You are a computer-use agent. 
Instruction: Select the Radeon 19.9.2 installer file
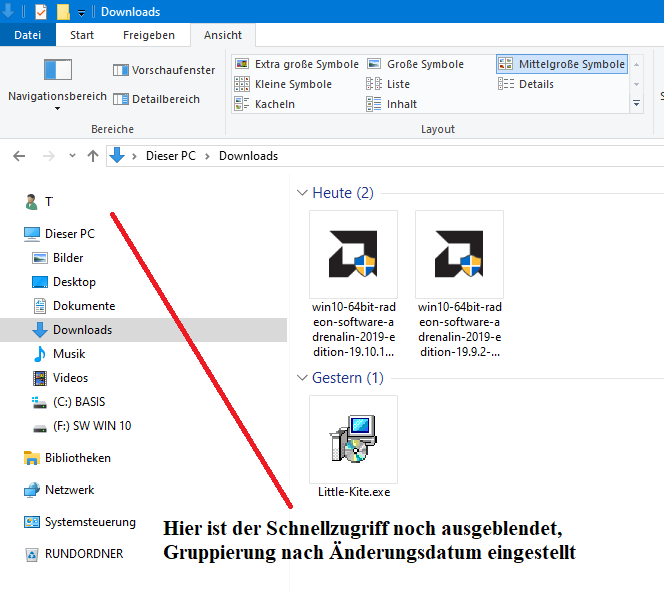(x=459, y=285)
